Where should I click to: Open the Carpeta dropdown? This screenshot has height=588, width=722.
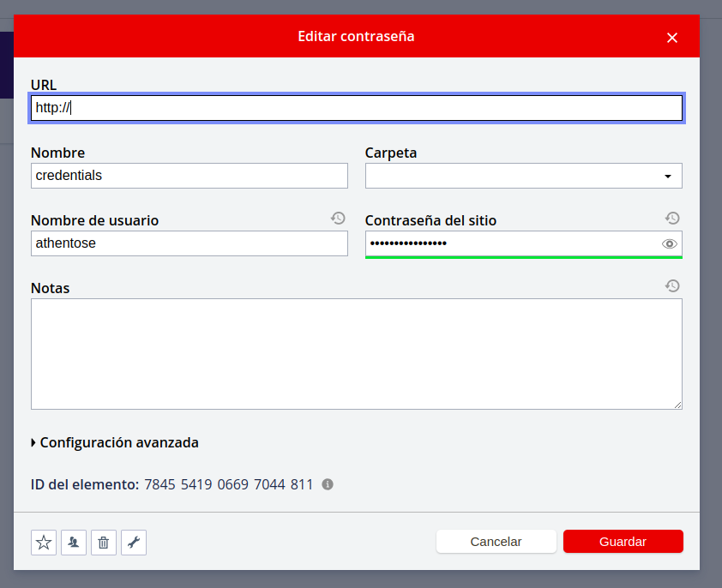(x=523, y=176)
